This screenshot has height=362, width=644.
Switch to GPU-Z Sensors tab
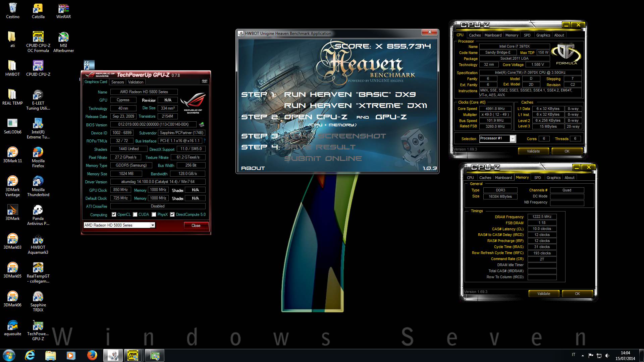117,82
